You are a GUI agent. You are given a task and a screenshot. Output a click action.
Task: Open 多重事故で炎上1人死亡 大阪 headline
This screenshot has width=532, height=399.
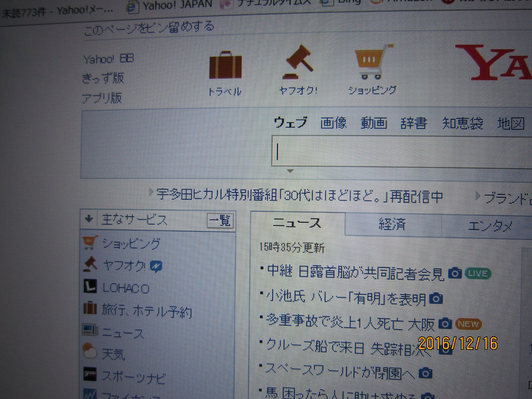[x=351, y=323]
